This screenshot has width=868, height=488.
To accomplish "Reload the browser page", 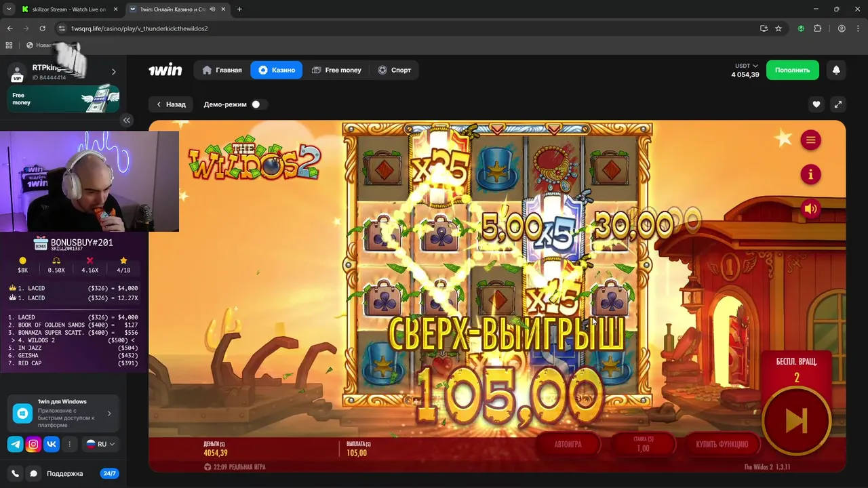I will [x=42, y=28].
